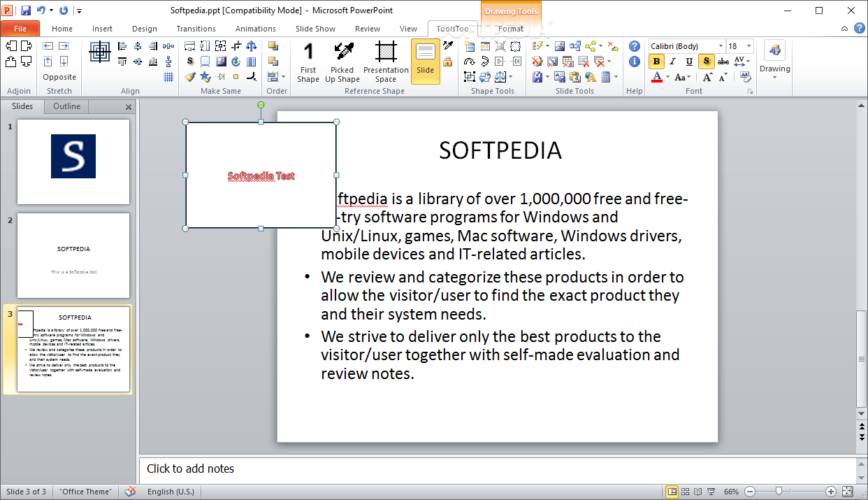Click the padlock icon beside Slide button
This screenshot has height=500, width=868.
[x=447, y=62]
